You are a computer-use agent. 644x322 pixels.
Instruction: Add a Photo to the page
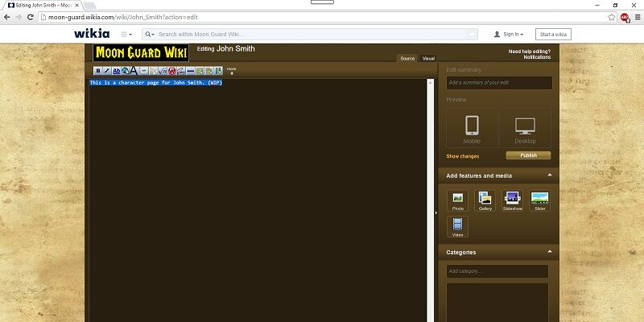[x=457, y=200]
